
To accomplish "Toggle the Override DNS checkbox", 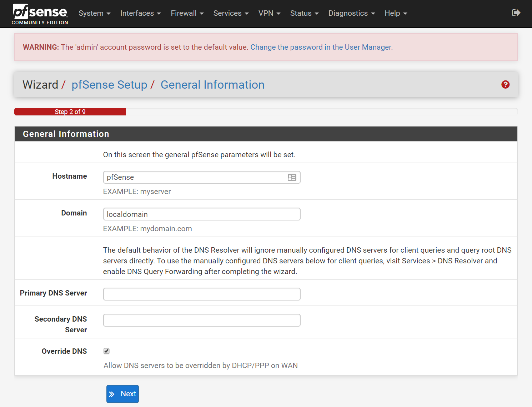I will coord(106,351).
